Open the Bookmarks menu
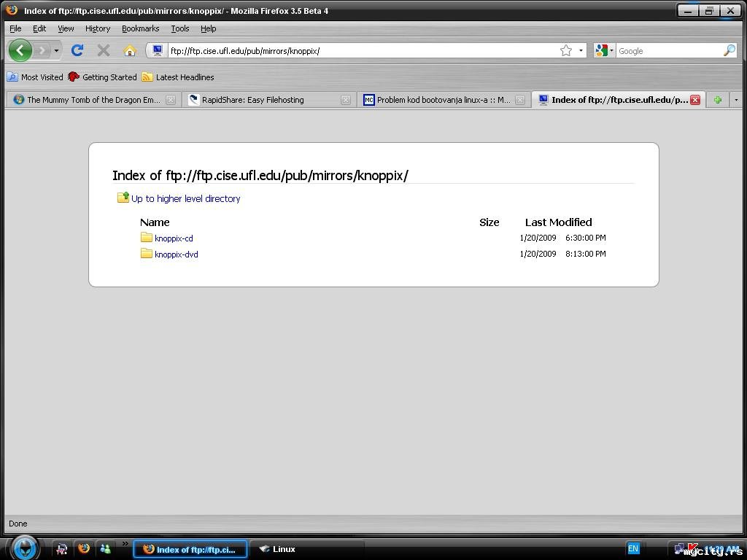The image size is (747, 560). click(141, 28)
